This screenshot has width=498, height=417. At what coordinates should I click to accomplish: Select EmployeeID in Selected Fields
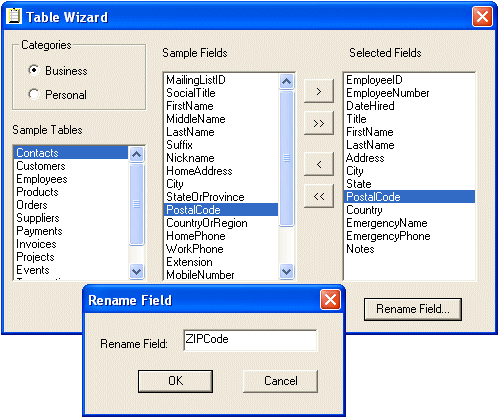tap(410, 80)
